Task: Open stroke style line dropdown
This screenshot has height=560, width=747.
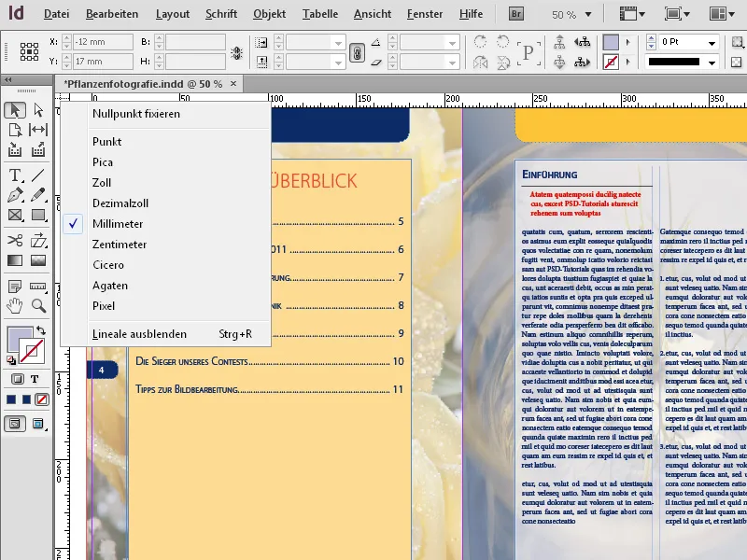Action: pyautogui.click(x=712, y=63)
